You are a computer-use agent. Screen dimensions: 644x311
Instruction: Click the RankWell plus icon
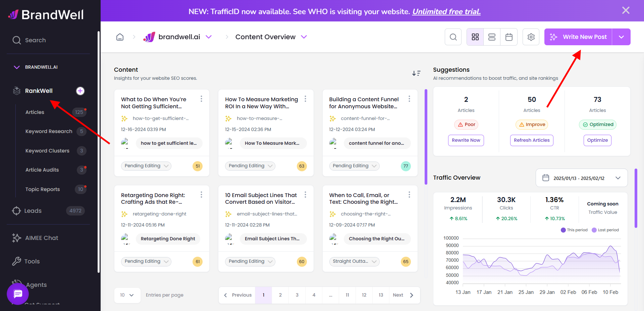tap(80, 91)
